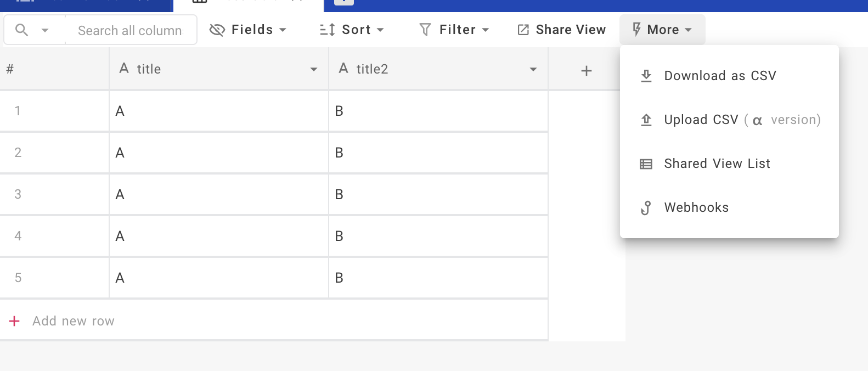868x371 pixels.
Task: Open the search options dropdown arrow
Action: click(x=47, y=30)
